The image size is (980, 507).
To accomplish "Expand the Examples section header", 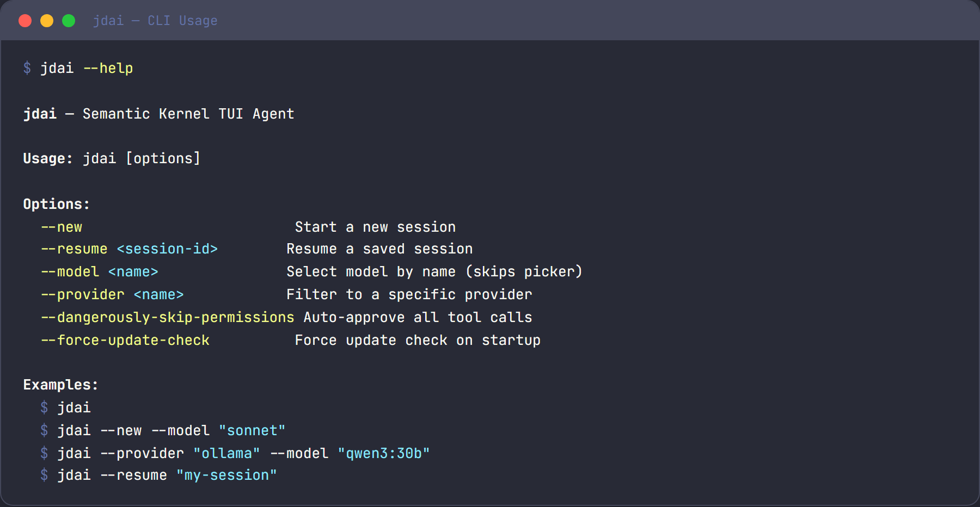I will click(60, 385).
